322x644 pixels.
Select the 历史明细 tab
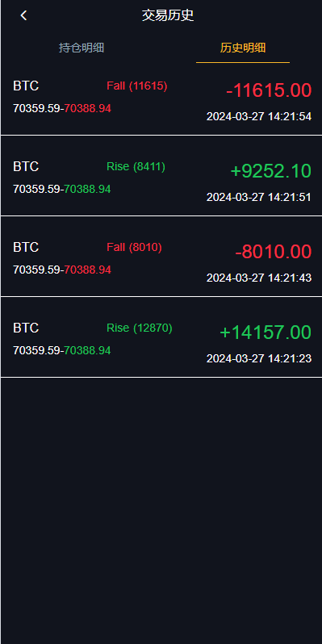click(x=243, y=48)
